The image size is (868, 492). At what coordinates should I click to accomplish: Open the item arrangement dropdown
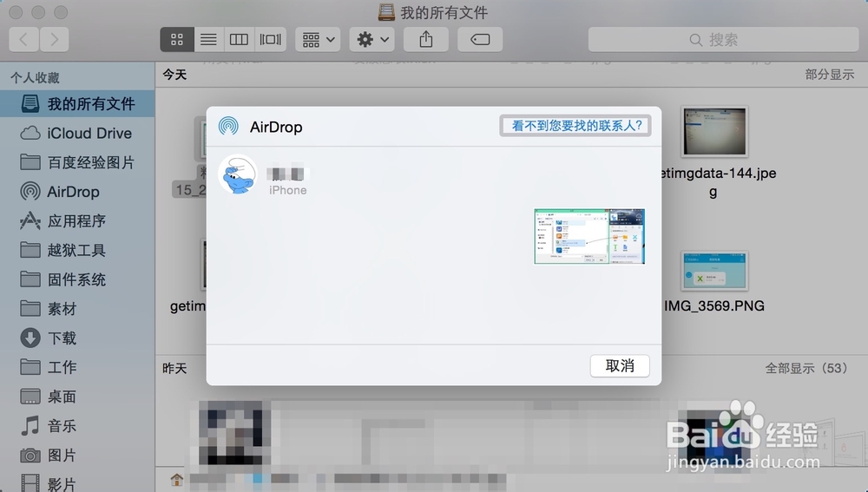(318, 39)
